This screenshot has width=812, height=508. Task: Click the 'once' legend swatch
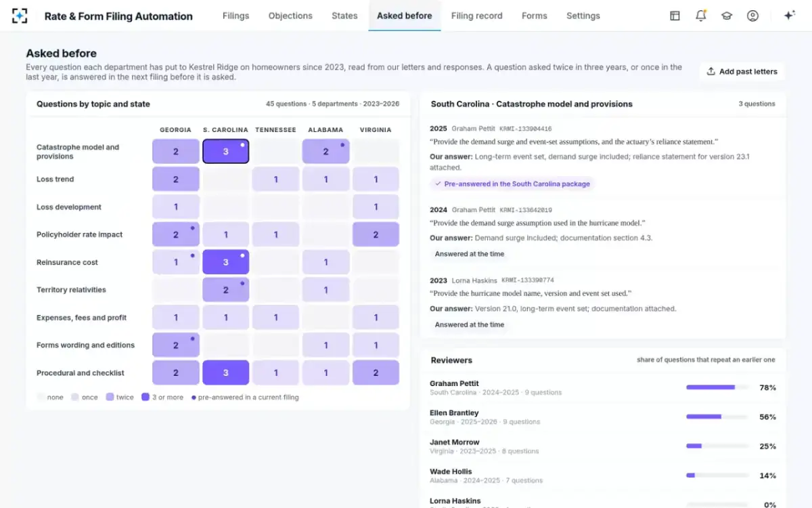point(75,398)
